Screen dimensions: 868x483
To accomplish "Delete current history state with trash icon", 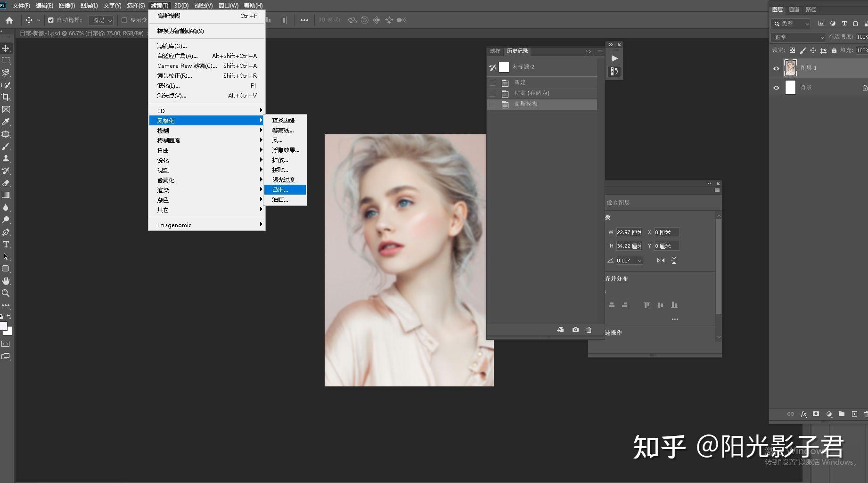I will (x=589, y=330).
